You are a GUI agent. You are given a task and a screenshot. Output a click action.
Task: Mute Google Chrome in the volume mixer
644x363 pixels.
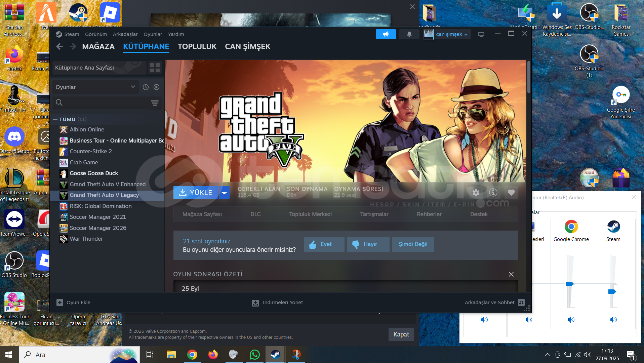coord(571,320)
